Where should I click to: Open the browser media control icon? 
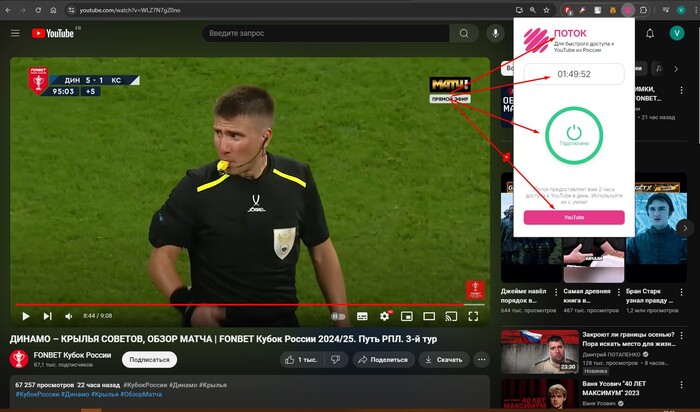pos(666,10)
